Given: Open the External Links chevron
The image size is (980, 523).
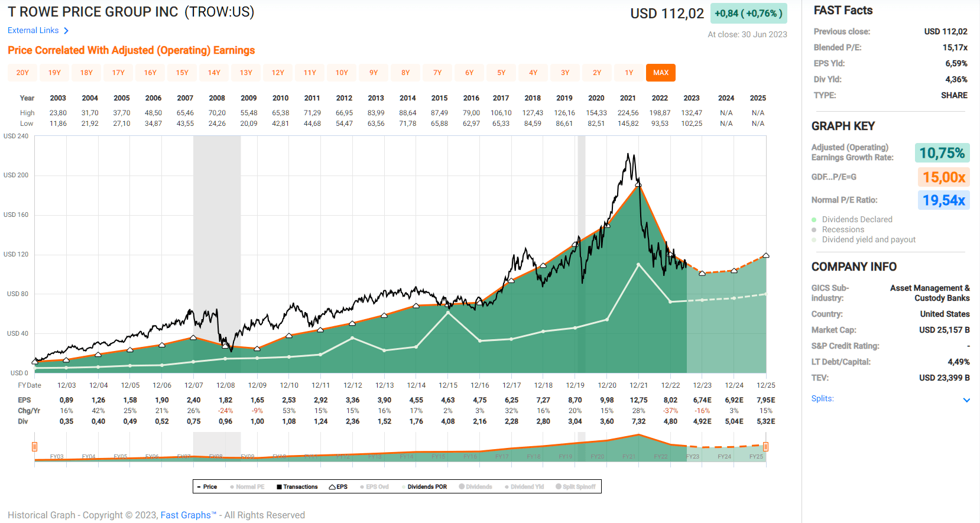Looking at the screenshot, I should coord(66,31).
